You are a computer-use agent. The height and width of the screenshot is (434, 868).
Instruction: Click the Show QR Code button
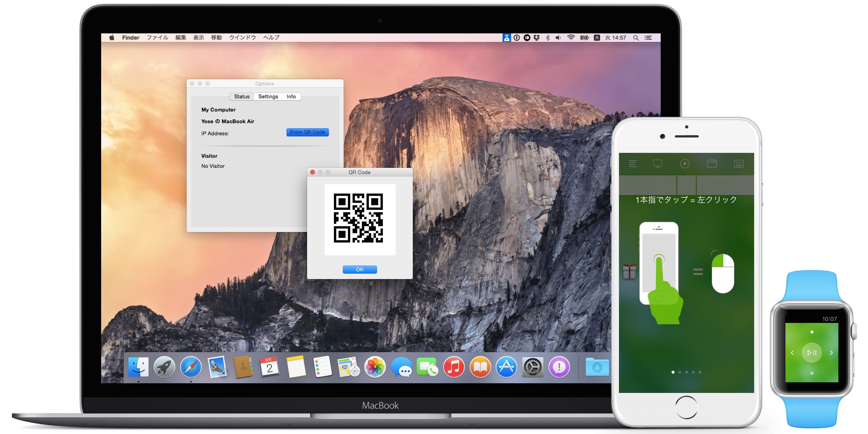click(307, 132)
